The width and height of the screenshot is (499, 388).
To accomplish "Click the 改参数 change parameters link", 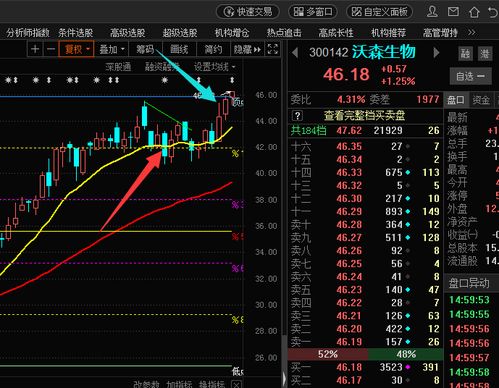I will coord(147,384).
